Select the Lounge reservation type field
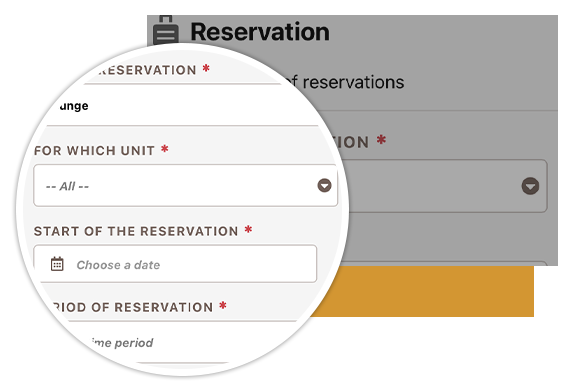 coord(182,105)
